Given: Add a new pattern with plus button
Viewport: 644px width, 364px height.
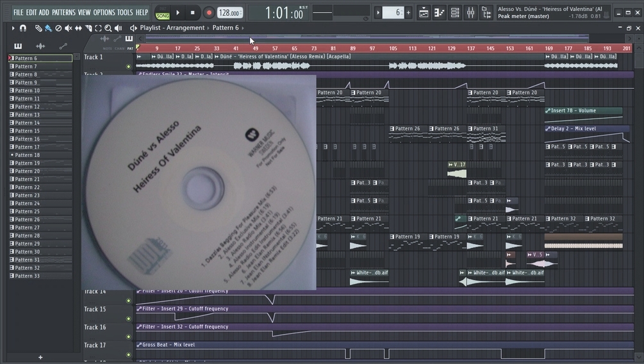Looking at the screenshot, I should point(40,358).
